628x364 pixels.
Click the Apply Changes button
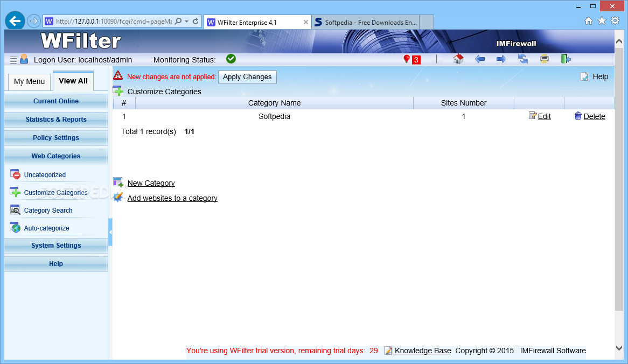247,77
